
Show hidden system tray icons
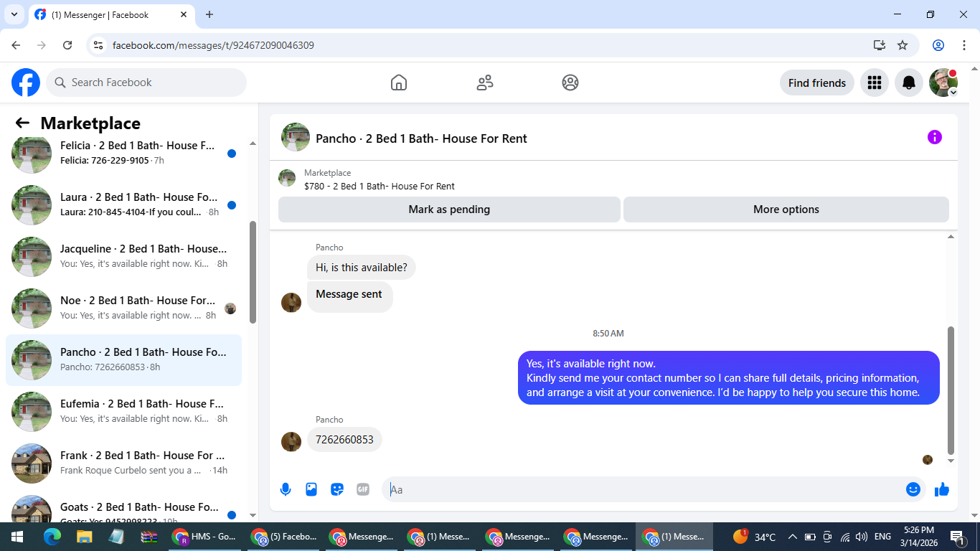[x=793, y=537]
